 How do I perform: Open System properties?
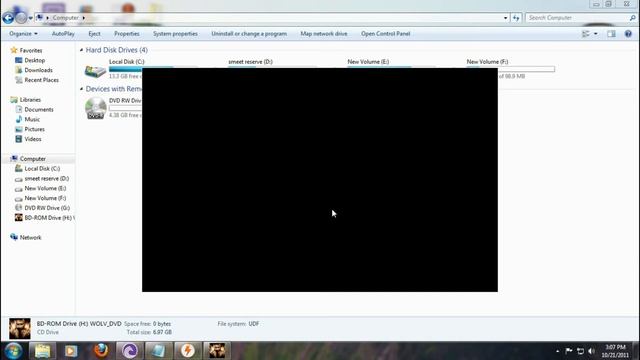tap(175, 33)
